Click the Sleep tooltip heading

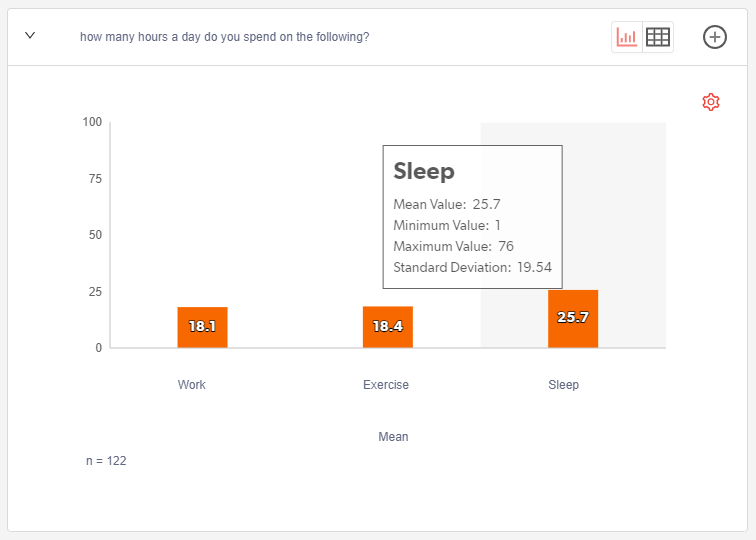(x=424, y=171)
